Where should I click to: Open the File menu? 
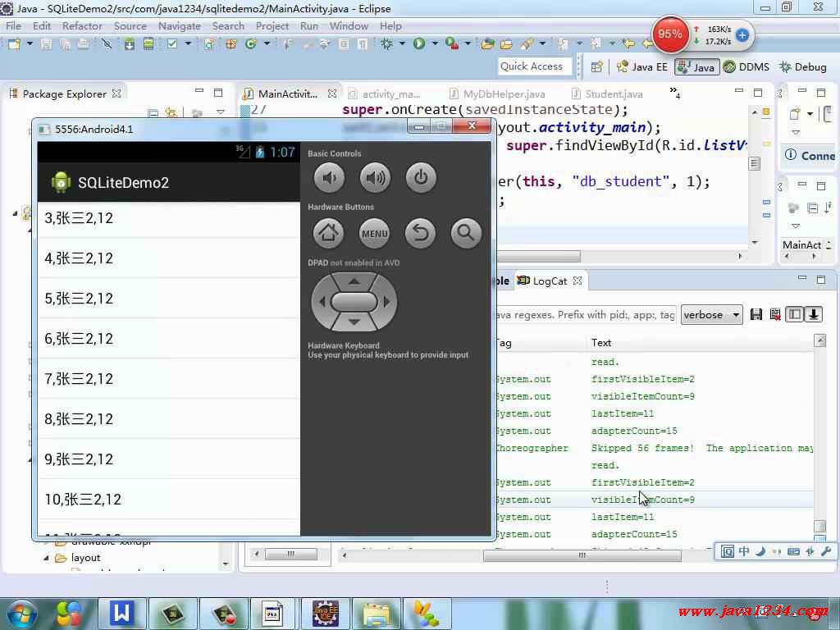click(13, 25)
